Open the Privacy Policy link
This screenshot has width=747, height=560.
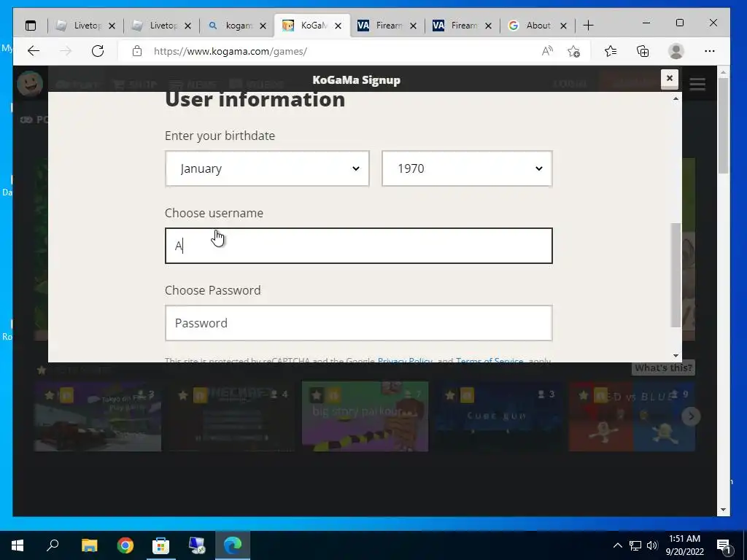[405, 360]
